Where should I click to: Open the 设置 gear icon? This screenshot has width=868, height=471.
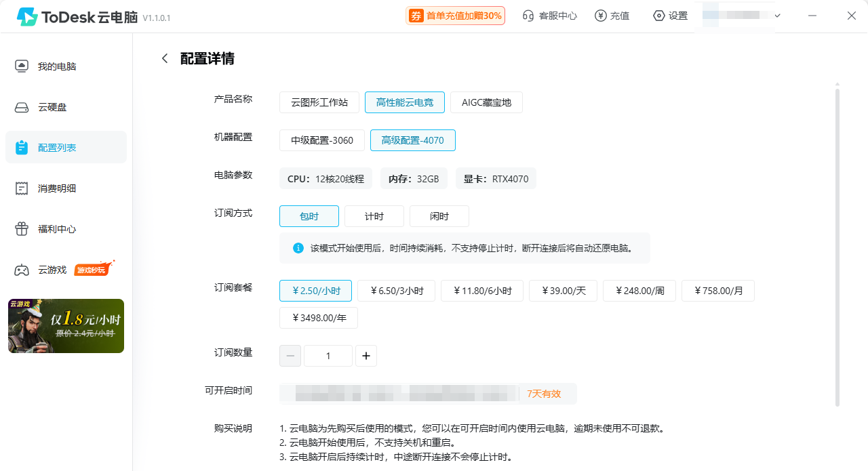click(x=658, y=16)
